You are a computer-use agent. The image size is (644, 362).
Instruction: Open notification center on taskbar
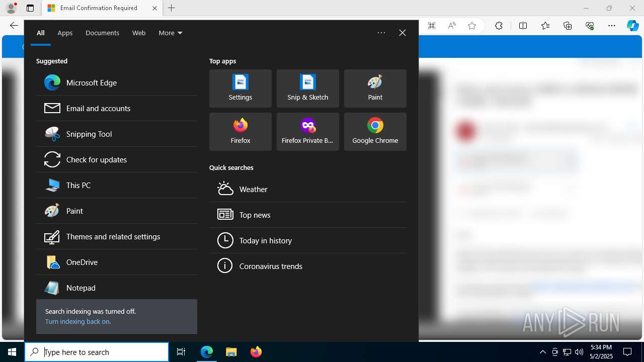coord(627,352)
